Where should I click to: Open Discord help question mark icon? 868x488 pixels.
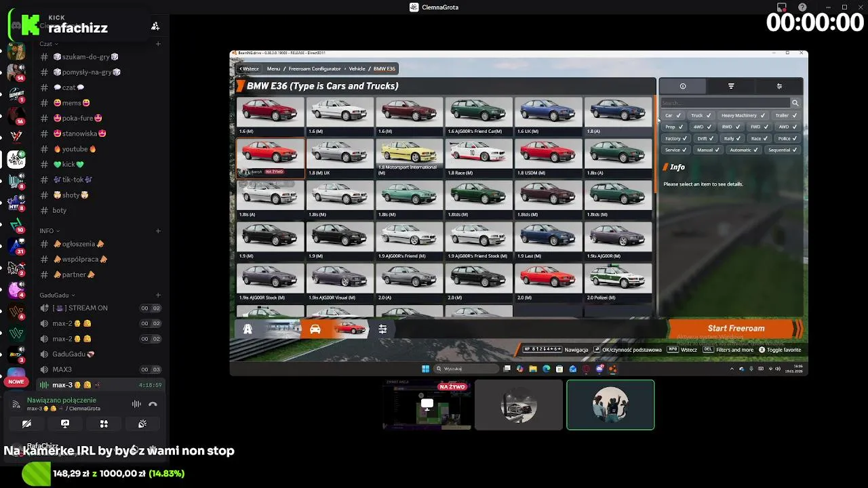click(x=802, y=7)
